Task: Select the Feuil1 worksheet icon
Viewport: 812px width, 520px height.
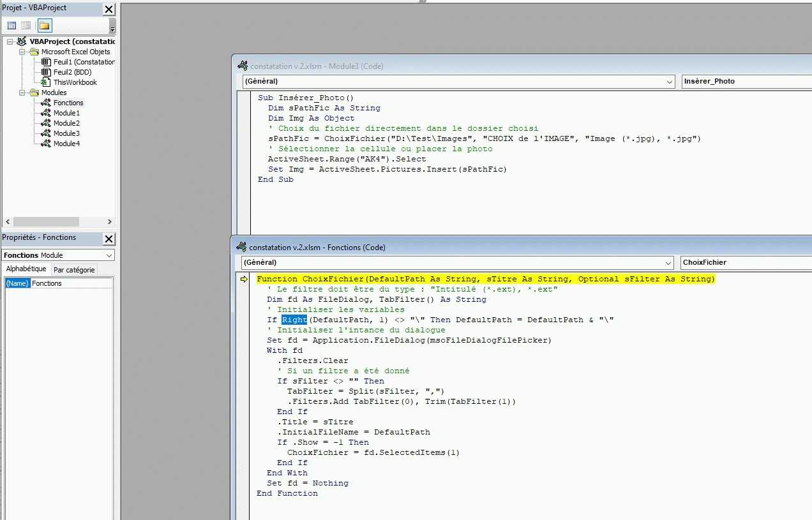Action: 46,62
